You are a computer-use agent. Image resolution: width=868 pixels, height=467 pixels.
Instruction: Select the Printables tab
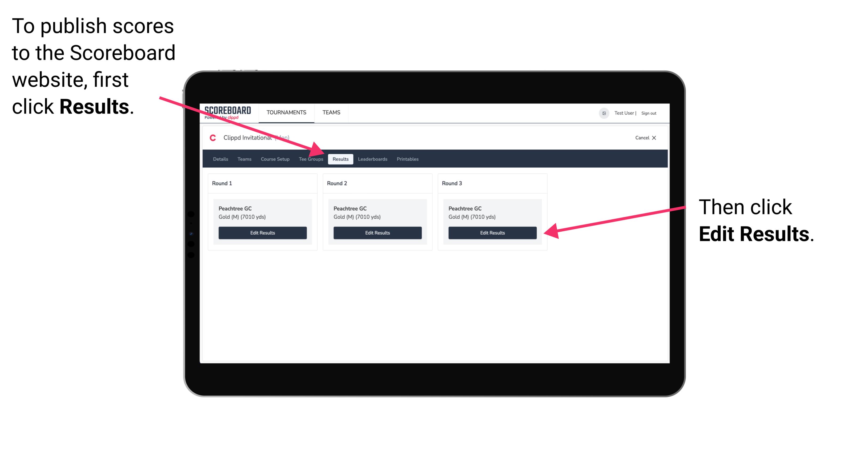click(x=408, y=159)
